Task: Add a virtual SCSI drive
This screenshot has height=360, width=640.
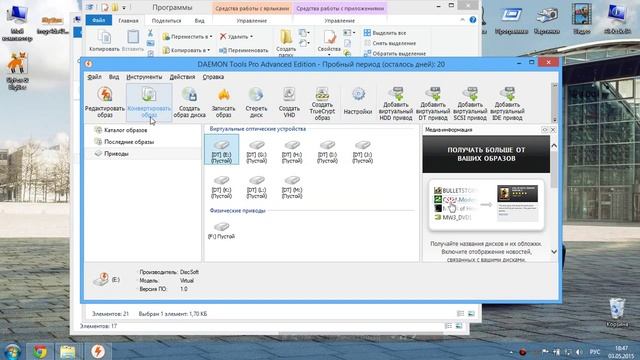Action: pyautogui.click(x=470, y=104)
